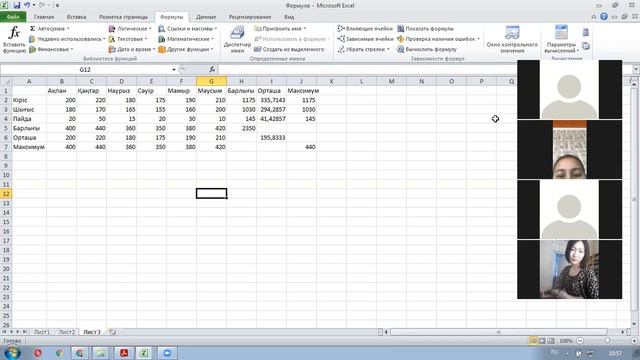
Task: Open Excel Help question mark icon
Action: pyautogui.click(x=604, y=16)
